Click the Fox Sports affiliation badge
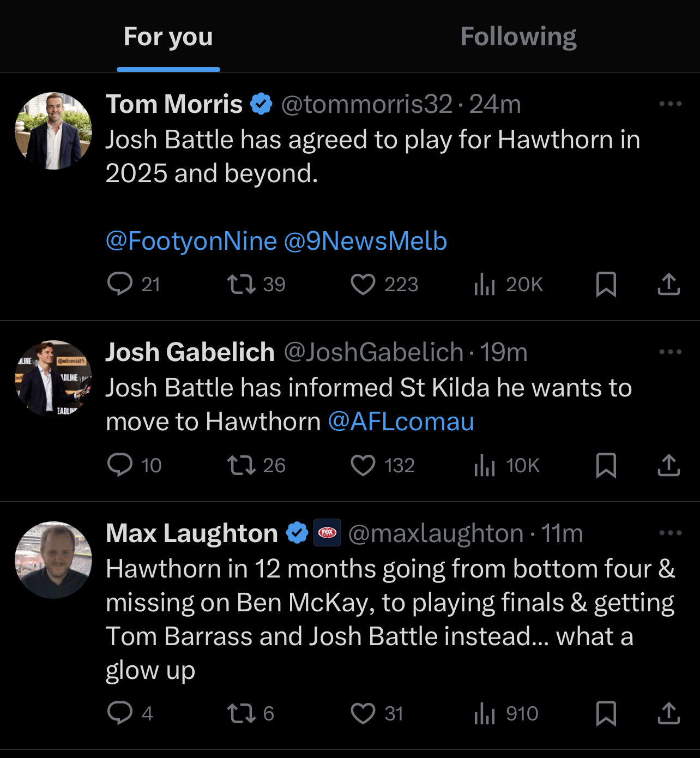Viewport: 700px width, 758px height. [x=327, y=533]
